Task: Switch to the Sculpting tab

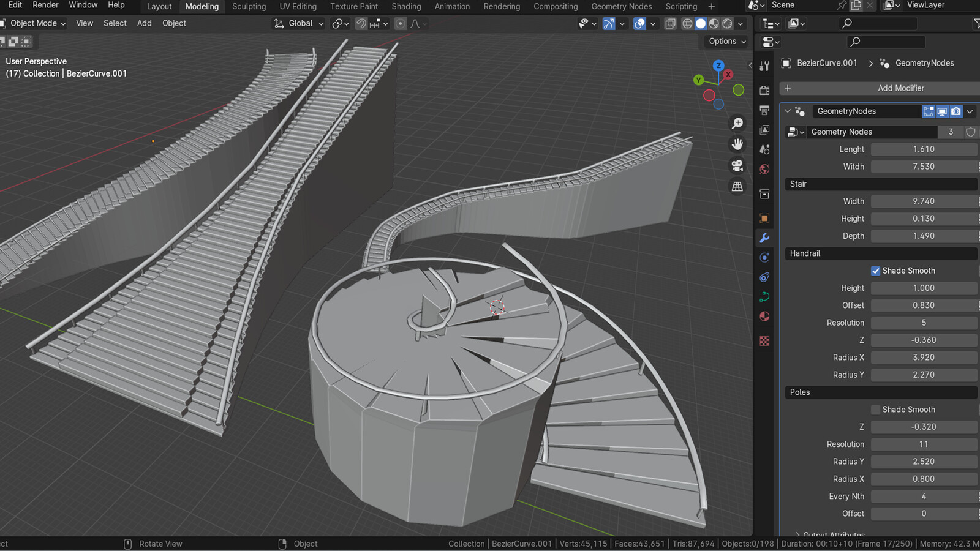Action: point(249,7)
